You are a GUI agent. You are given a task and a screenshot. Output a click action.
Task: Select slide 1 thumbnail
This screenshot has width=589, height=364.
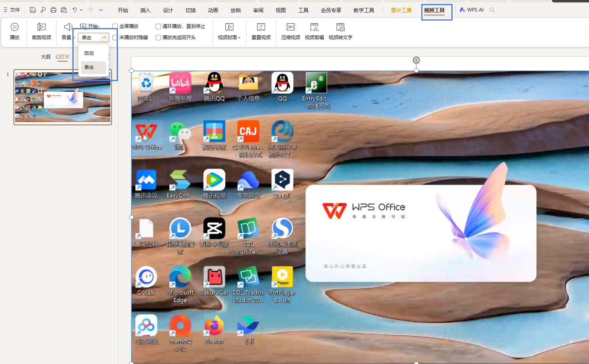point(62,97)
